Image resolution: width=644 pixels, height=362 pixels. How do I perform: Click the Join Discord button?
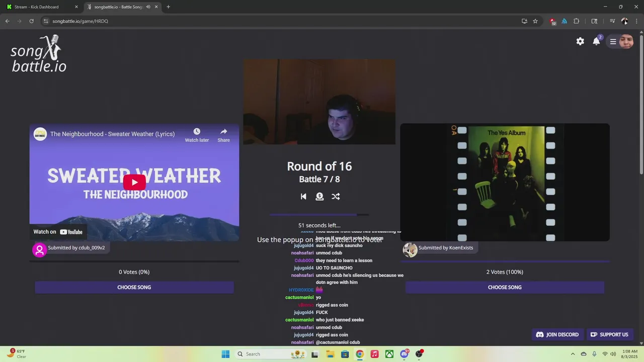(x=557, y=334)
